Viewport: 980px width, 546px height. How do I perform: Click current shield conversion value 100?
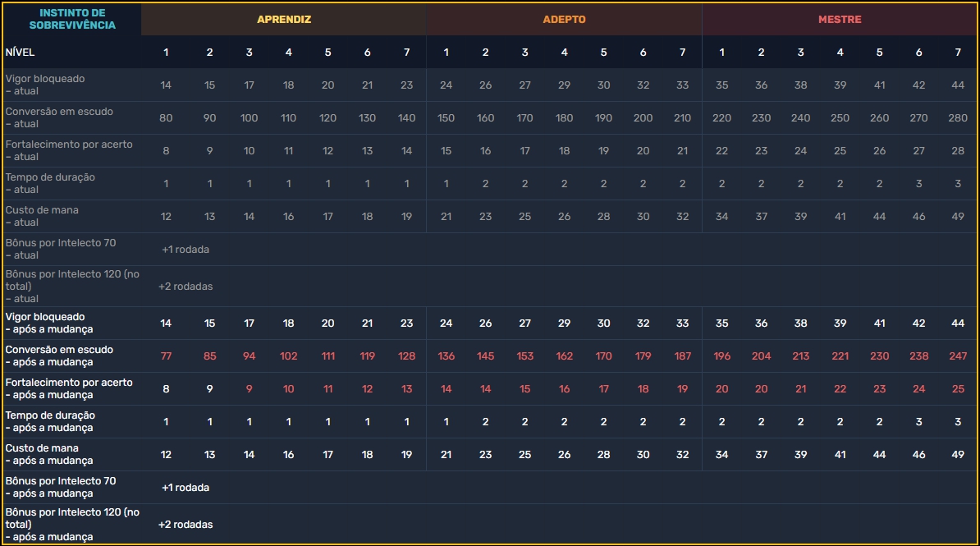tap(249, 118)
